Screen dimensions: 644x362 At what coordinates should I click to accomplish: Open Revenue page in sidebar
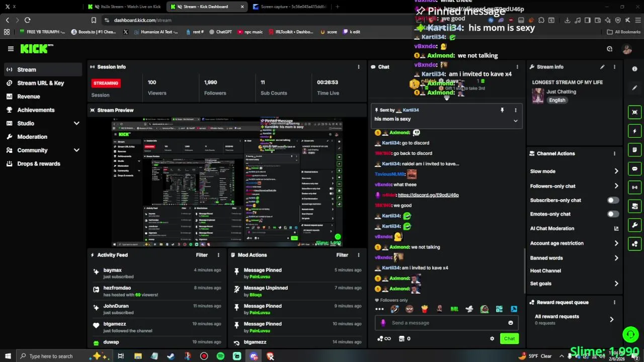(43, 97)
